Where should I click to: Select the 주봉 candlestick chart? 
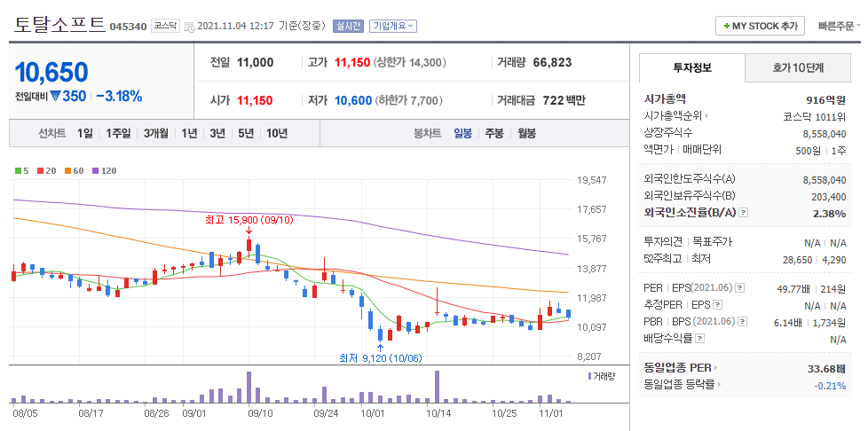pyautogui.click(x=494, y=133)
